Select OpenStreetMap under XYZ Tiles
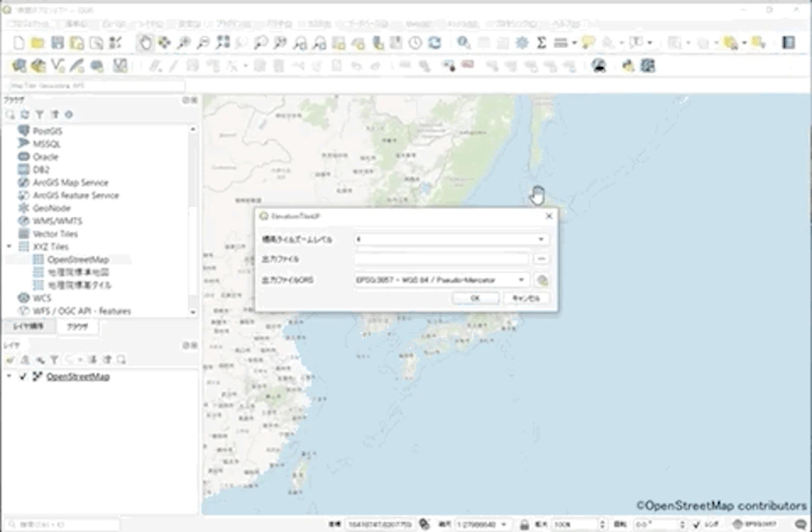The height and width of the screenshot is (532, 812). [77, 260]
